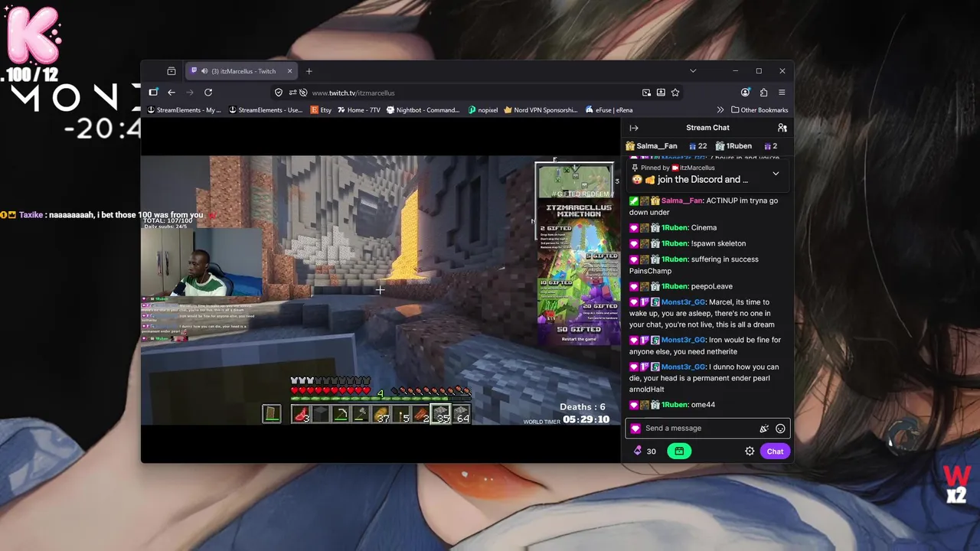The height and width of the screenshot is (551, 980).
Task: Send message with the Chat button
Action: click(x=775, y=452)
